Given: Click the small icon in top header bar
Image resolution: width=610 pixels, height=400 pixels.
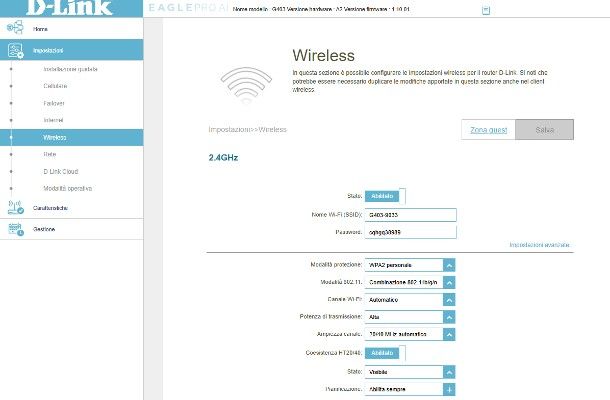Looking at the screenshot, I should pos(486,10).
